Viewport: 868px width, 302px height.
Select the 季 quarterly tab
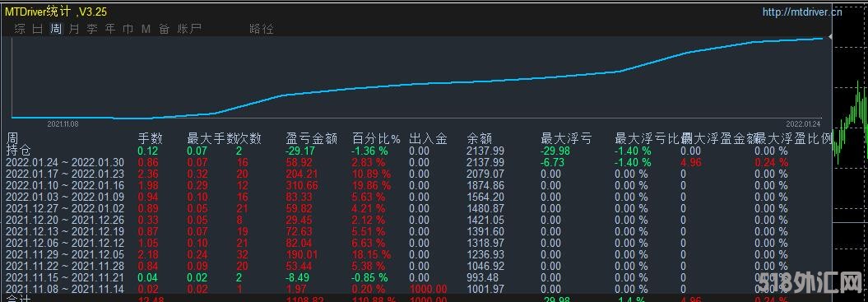92,29
